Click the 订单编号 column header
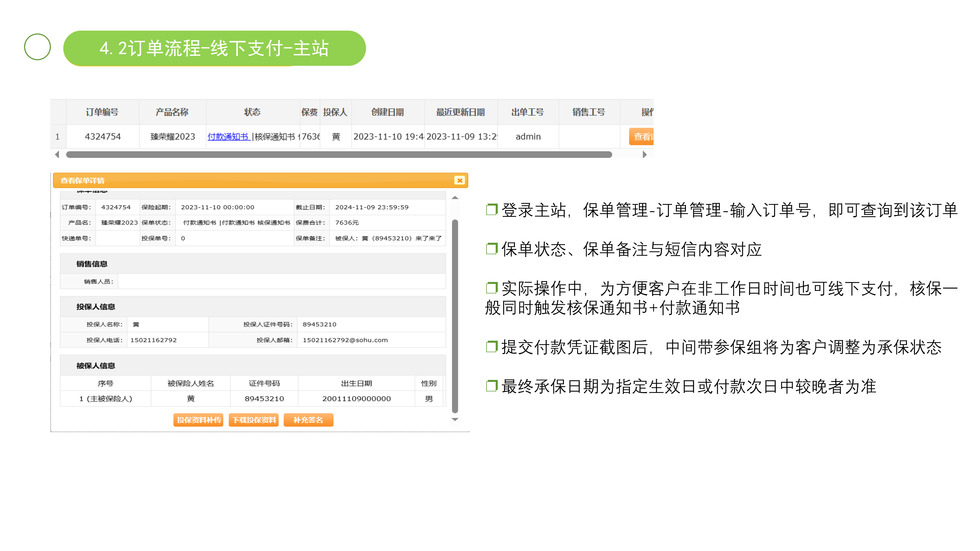980x551 pixels. click(x=102, y=112)
